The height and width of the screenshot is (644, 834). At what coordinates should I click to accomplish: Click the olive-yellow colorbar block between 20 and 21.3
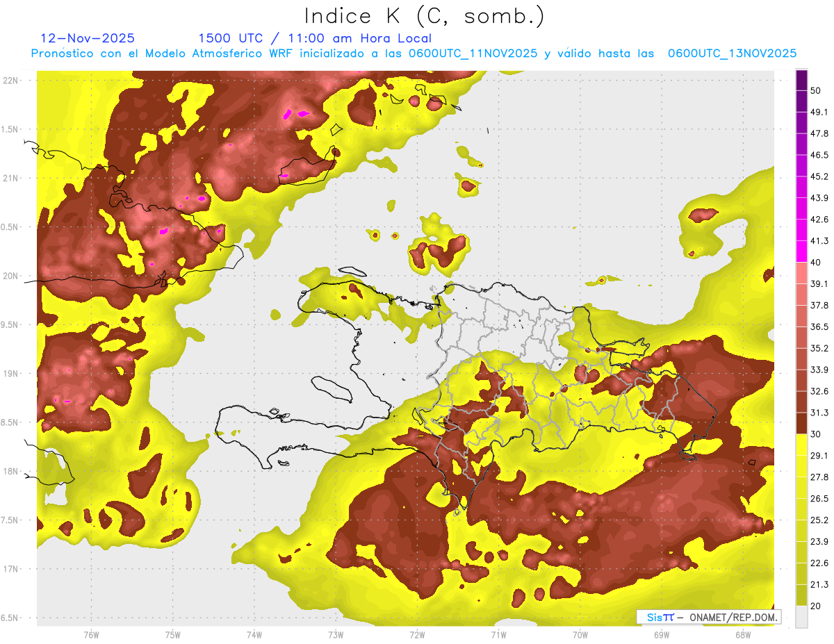[801, 595]
